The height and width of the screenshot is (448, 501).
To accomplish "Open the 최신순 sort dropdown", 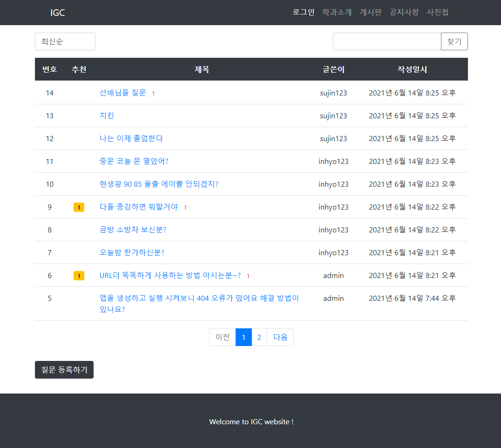I will (x=65, y=41).
